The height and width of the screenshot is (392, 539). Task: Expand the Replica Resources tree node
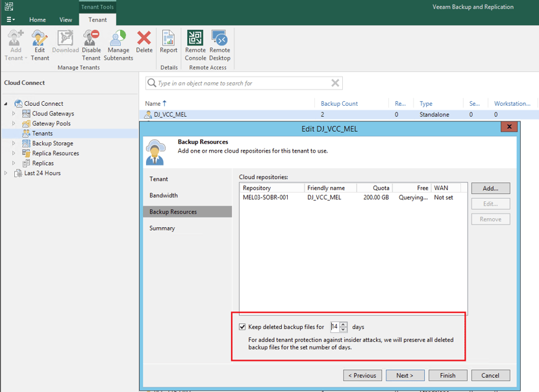pos(14,153)
